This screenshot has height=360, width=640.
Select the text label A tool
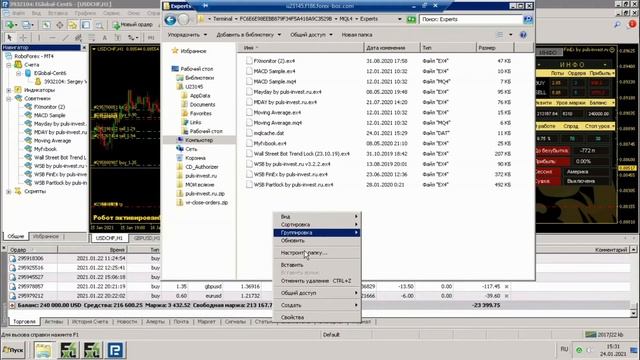(105, 38)
